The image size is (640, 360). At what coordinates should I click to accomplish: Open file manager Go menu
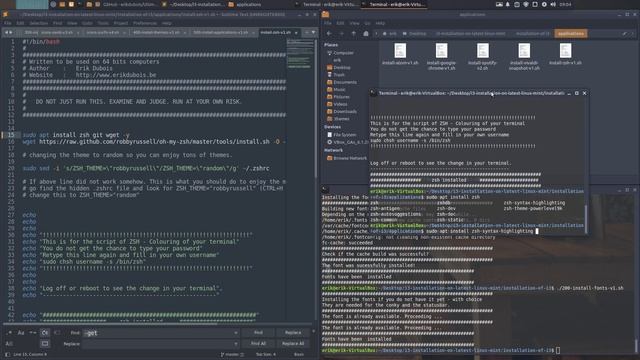pos(367,23)
